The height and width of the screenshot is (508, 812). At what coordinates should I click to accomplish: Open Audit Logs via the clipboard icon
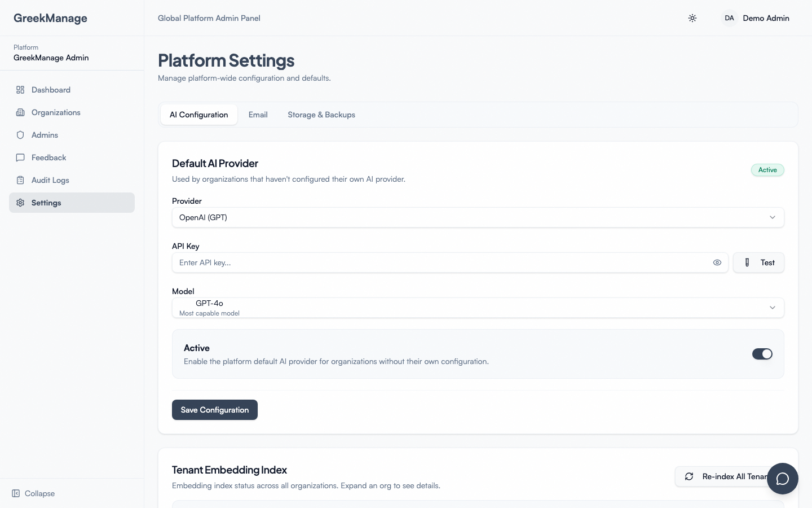[x=20, y=180]
